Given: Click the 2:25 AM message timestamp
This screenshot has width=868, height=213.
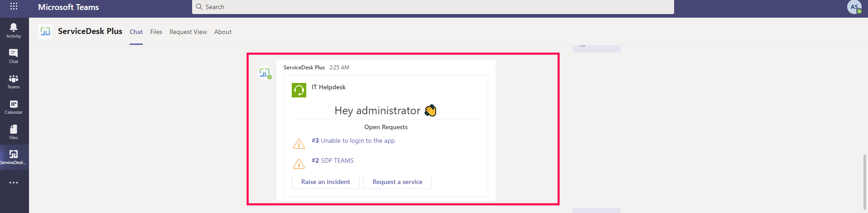Looking at the screenshot, I should point(339,68).
